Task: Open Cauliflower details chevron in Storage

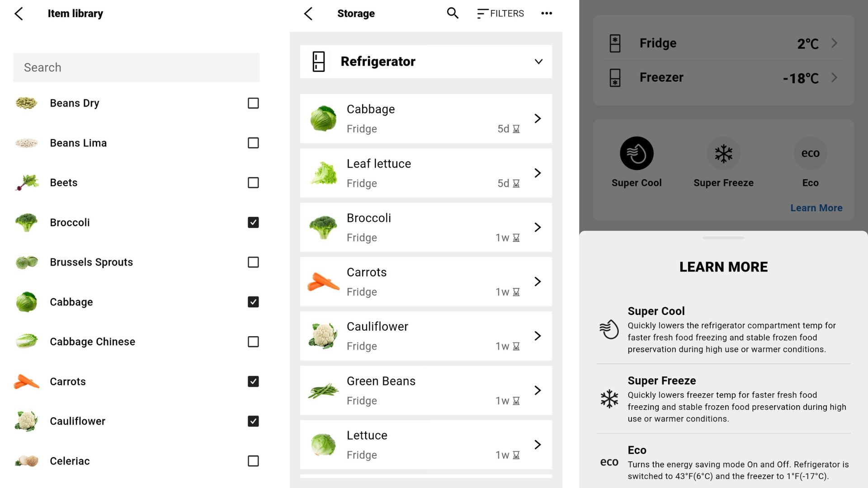Action: [x=538, y=336]
